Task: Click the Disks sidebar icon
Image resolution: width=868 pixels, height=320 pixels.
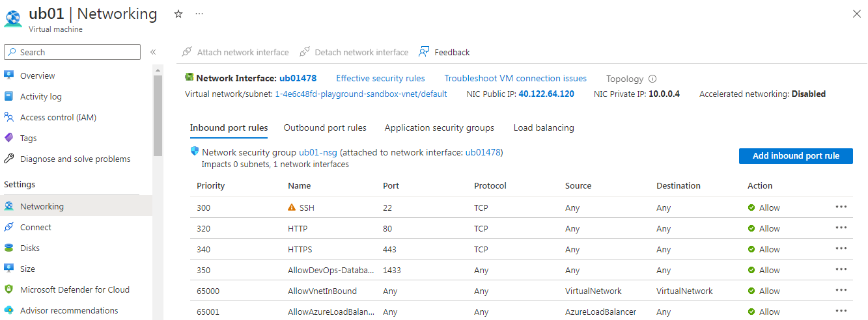Action: (9, 248)
